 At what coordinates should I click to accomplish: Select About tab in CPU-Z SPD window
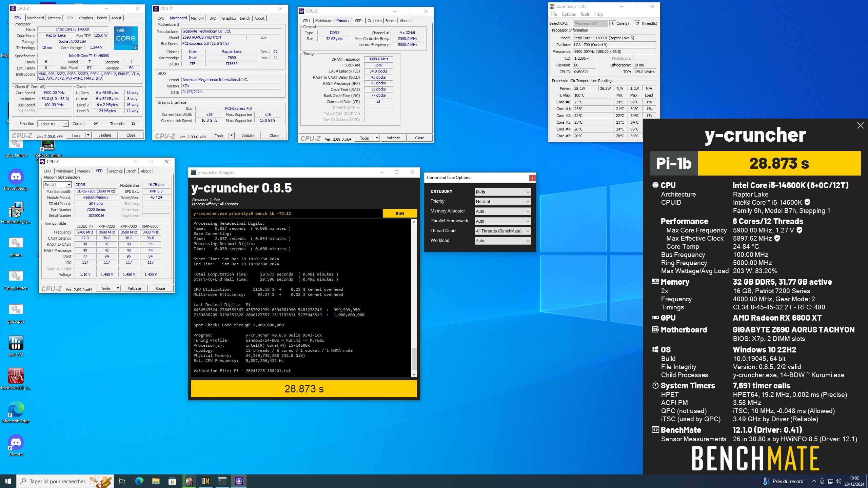[146, 171]
